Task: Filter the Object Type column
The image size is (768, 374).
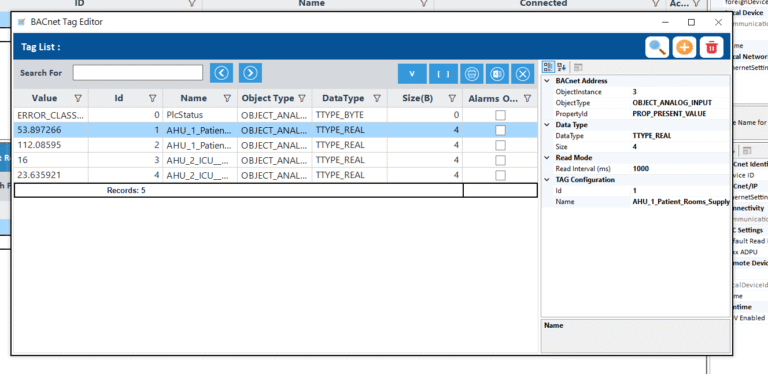Action: tap(302, 98)
